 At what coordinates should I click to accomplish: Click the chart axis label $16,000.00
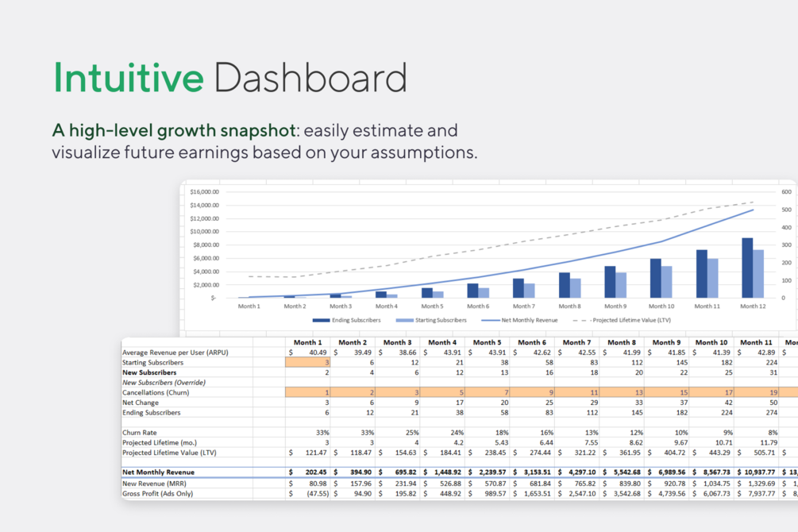204,192
